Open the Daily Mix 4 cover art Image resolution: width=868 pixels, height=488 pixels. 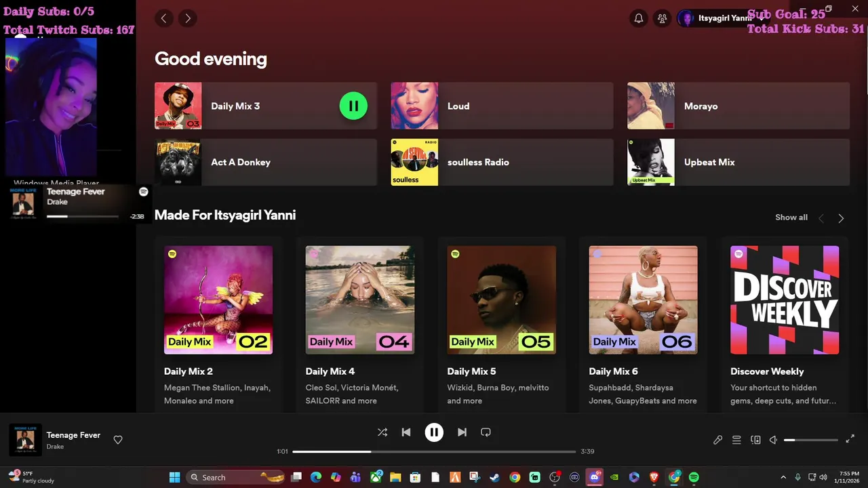(x=360, y=300)
